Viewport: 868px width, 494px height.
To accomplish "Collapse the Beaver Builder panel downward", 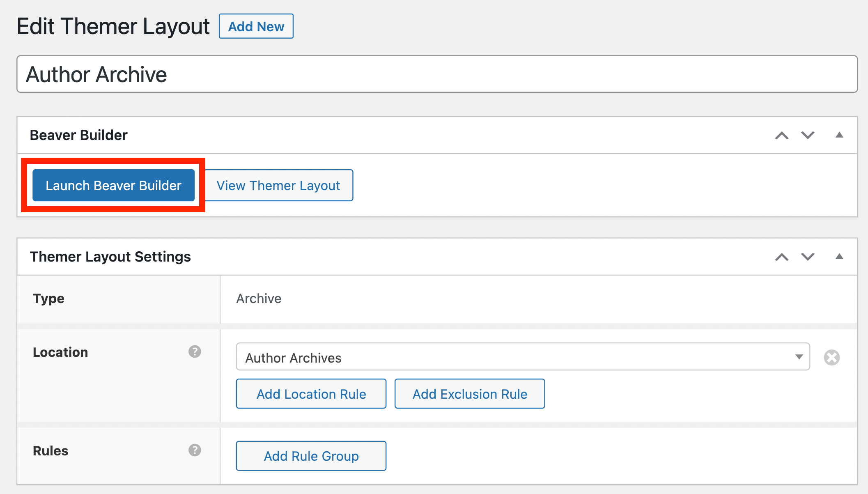I will pyautogui.click(x=806, y=135).
